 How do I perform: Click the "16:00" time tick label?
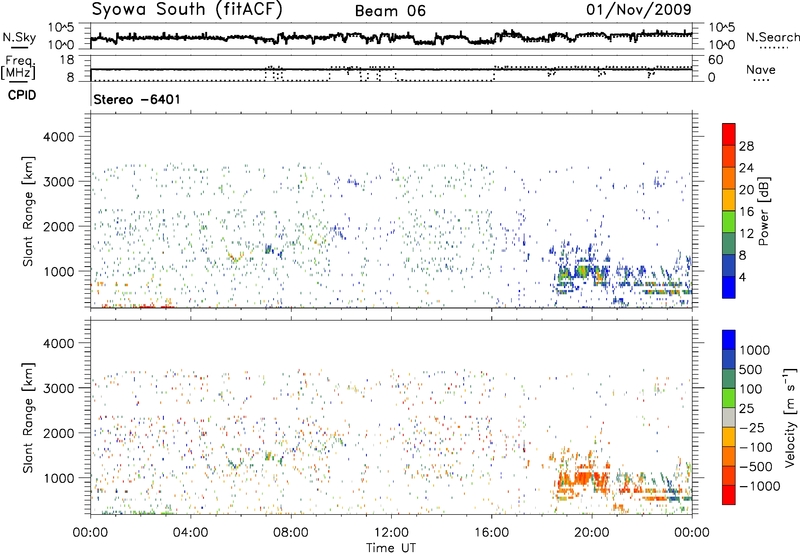coord(491,533)
